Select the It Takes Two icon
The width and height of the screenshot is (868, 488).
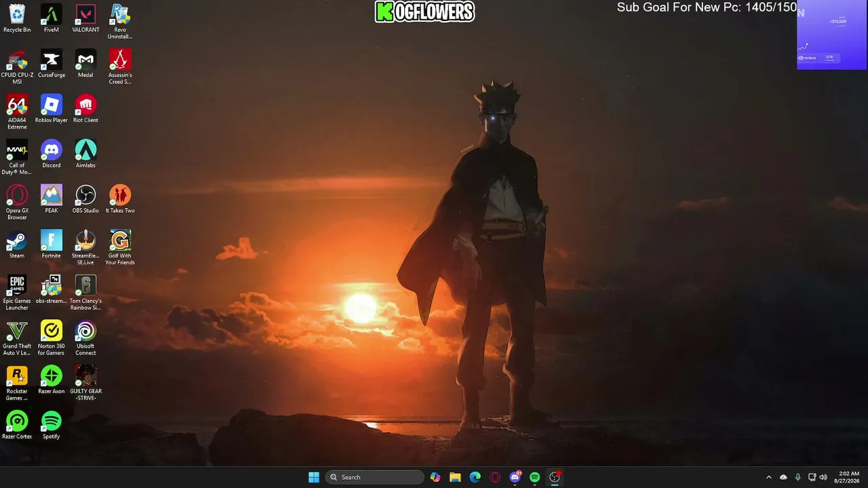click(x=120, y=199)
